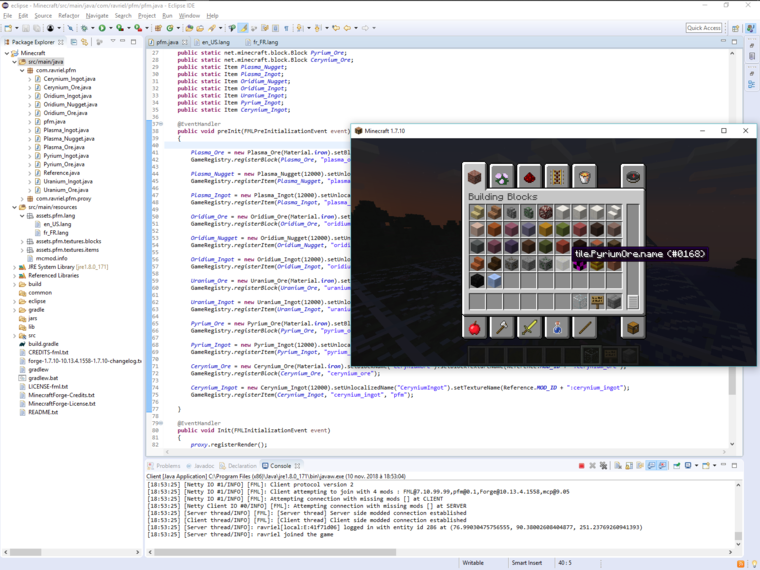Image resolution: width=760 pixels, height=570 pixels.
Task: Open Uranium_Ore.java in Package Explorer
Action: pos(66,190)
